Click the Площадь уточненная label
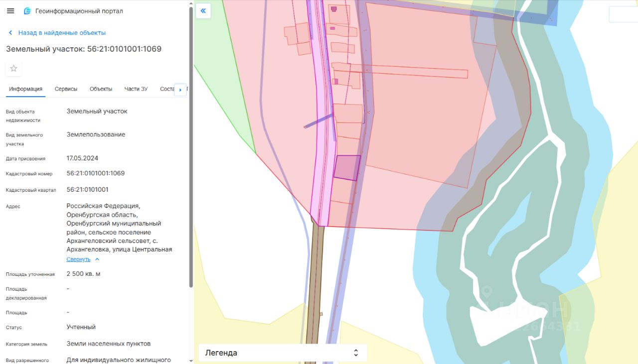Image resolution: width=638 pixels, height=364 pixels. [30, 274]
